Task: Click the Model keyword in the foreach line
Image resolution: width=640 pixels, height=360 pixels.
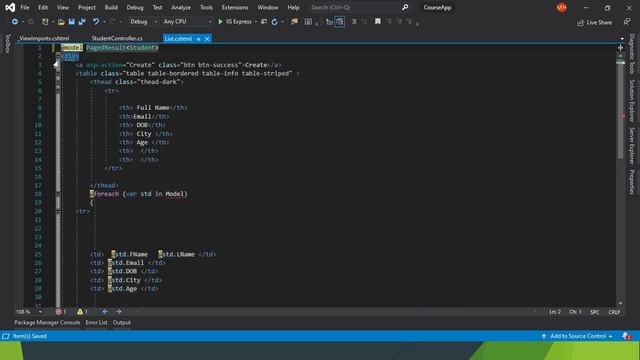Action: click(x=174, y=194)
